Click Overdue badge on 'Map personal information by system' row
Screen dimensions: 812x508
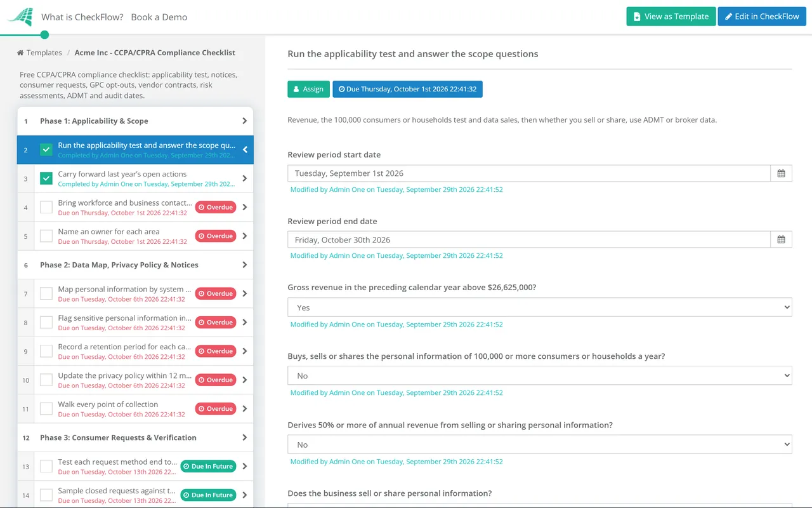[x=216, y=293]
